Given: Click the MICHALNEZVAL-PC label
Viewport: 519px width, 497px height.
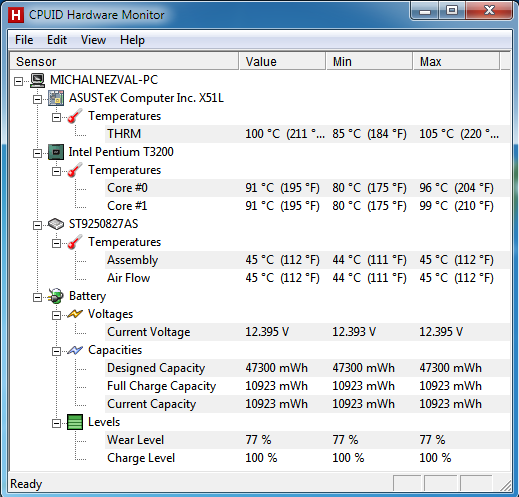Looking at the screenshot, I should pyautogui.click(x=104, y=80).
